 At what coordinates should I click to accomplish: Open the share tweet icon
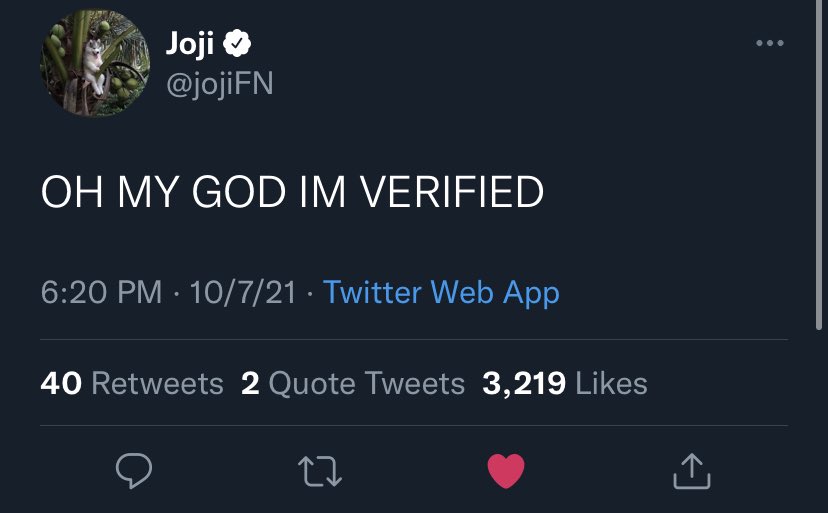[691, 472]
